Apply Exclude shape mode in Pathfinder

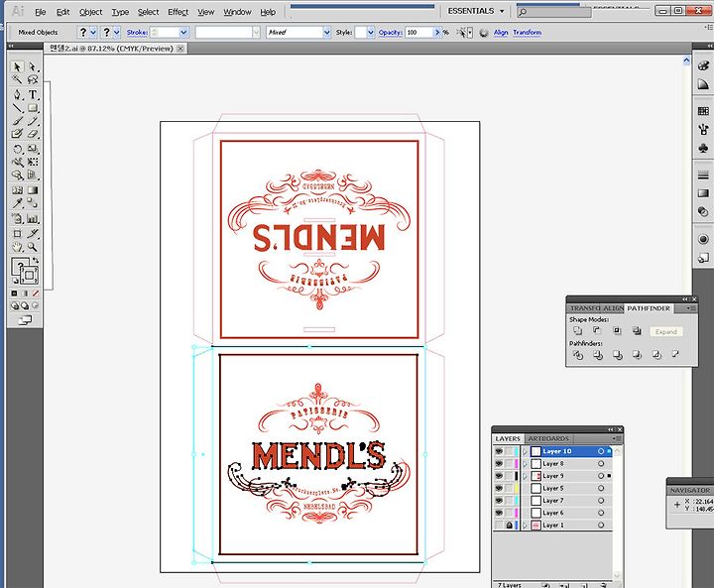(637, 331)
